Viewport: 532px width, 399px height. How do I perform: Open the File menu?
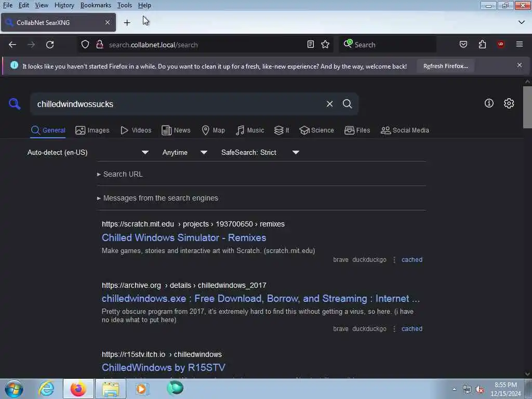pyautogui.click(x=8, y=5)
